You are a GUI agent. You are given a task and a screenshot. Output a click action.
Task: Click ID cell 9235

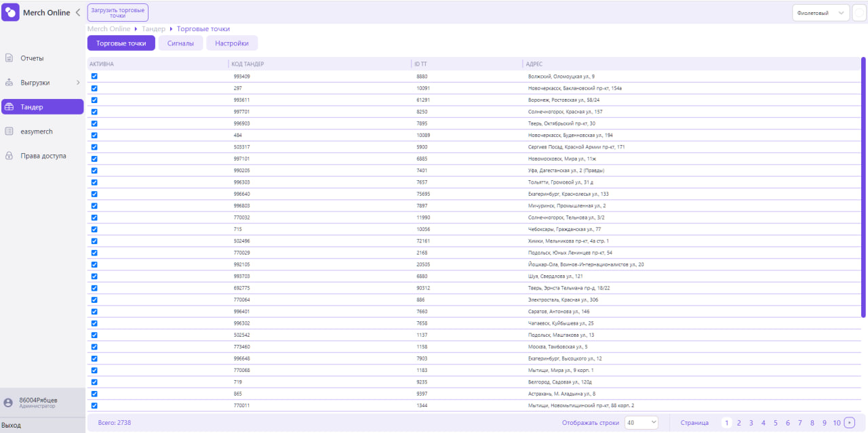pos(422,382)
